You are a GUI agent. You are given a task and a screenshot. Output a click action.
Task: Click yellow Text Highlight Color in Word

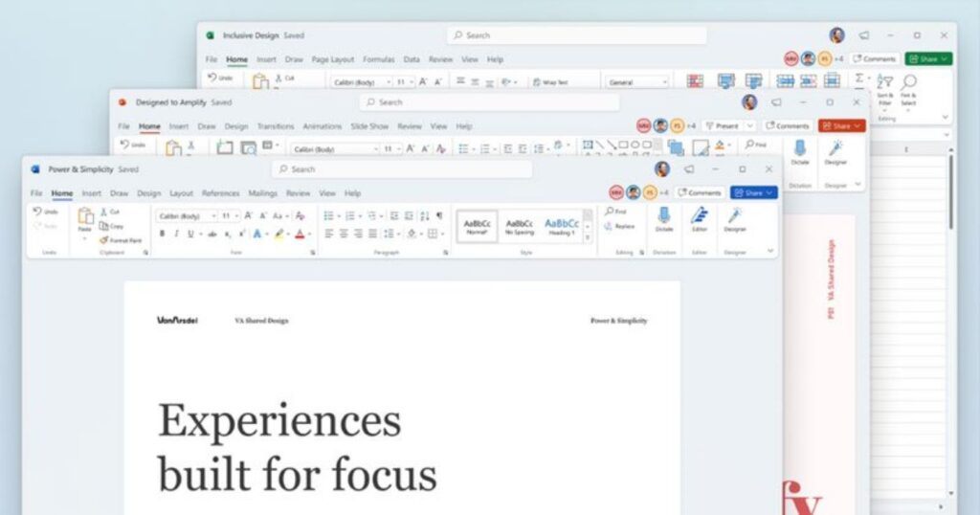[x=279, y=234]
